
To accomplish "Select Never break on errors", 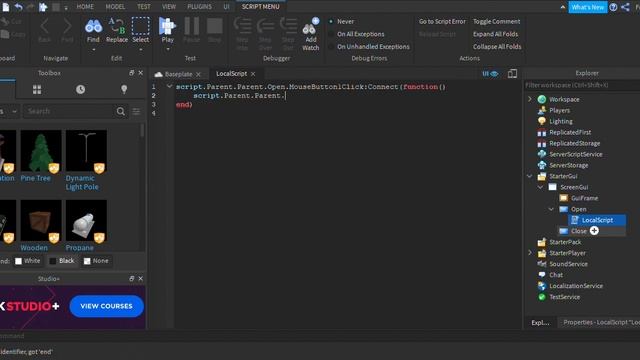I will click(x=342, y=21).
